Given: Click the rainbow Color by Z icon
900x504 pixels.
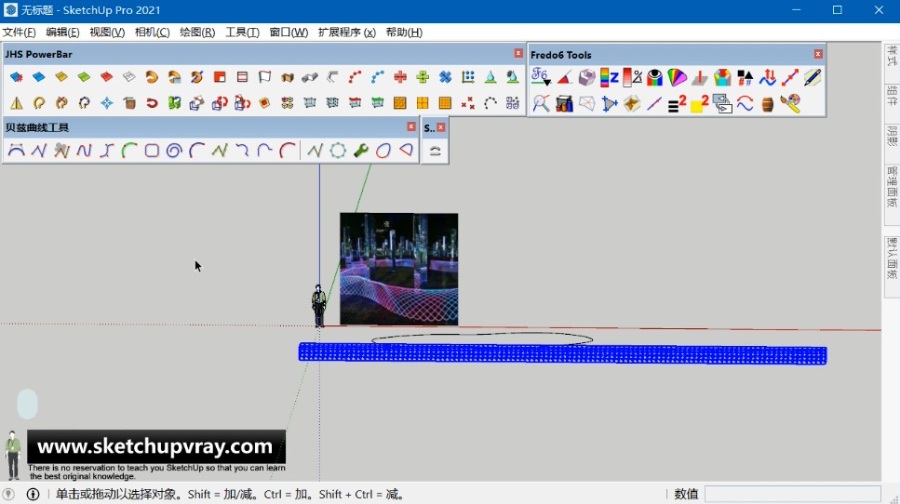Looking at the screenshot, I should (x=609, y=77).
